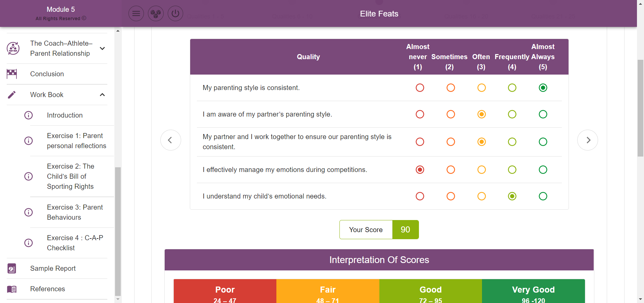
Task: Click the sidebar vertical scrollbar thumb
Action: point(118,231)
